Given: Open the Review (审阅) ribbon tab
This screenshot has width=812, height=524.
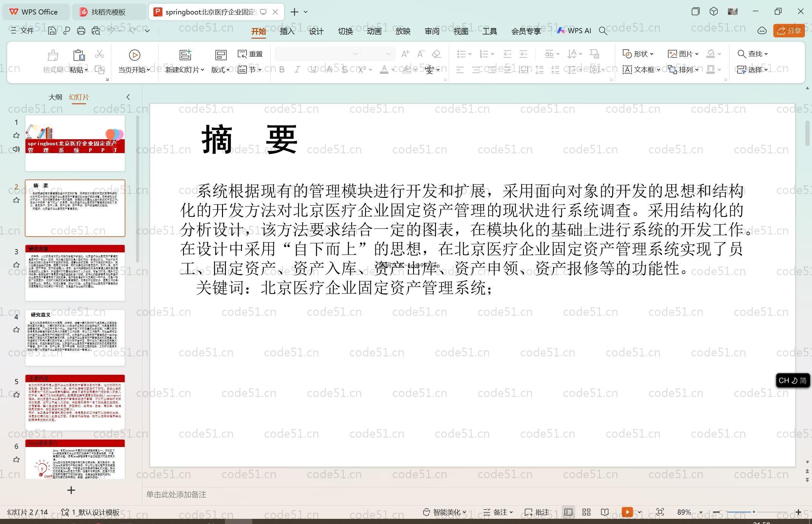Looking at the screenshot, I should [x=432, y=31].
